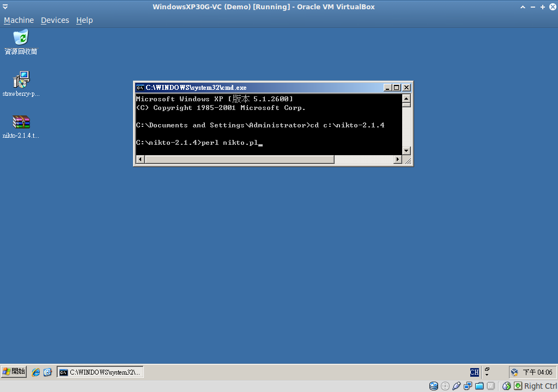This screenshot has height=392, width=558.
Task: Select the nikto-2.1.4.t... archive icon
Action: click(21, 127)
